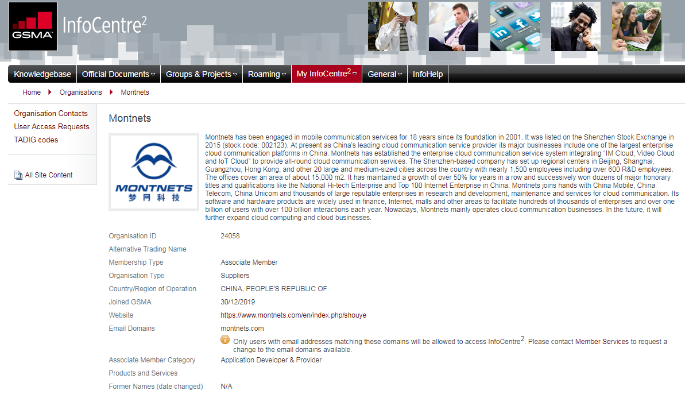Click the All Site Content page icon
The width and height of the screenshot is (685, 398).
18,175
